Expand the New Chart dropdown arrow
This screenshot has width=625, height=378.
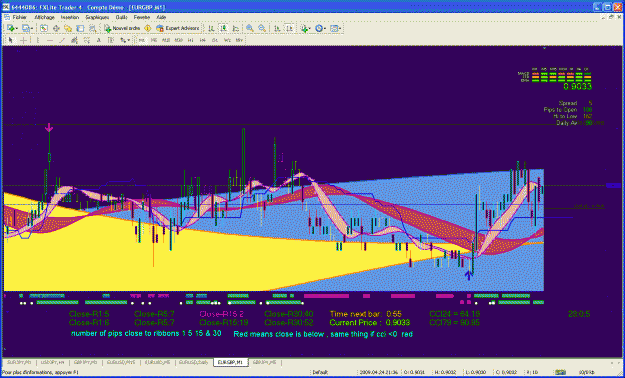click(x=16, y=28)
